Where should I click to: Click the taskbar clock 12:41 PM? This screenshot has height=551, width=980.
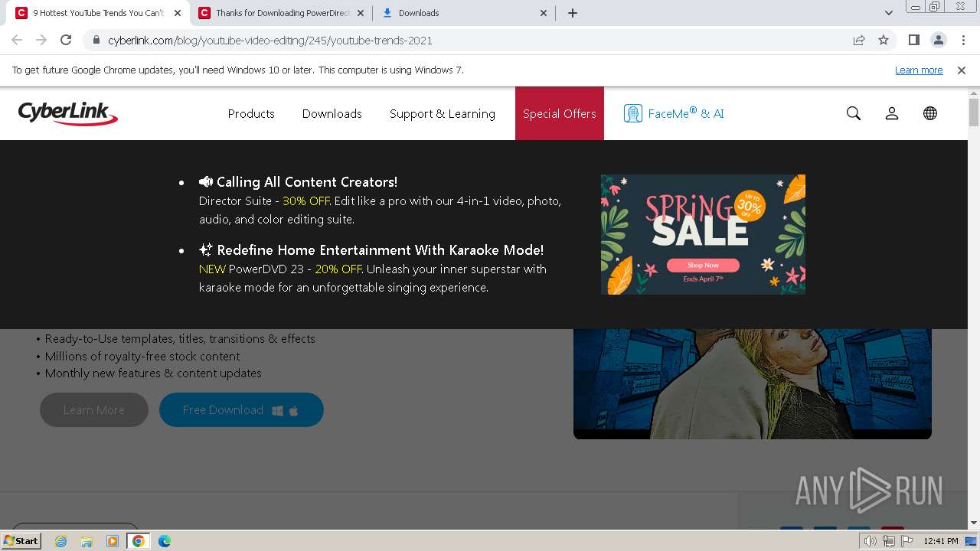(x=941, y=541)
